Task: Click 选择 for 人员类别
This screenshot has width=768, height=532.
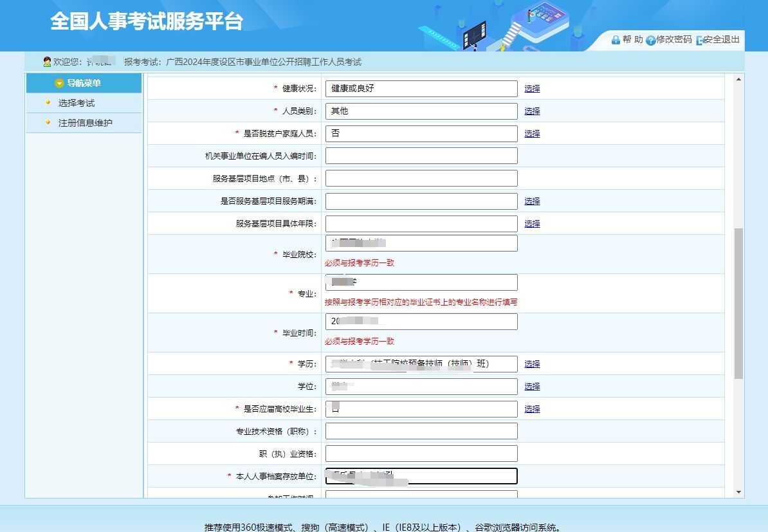Action: (532, 111)
